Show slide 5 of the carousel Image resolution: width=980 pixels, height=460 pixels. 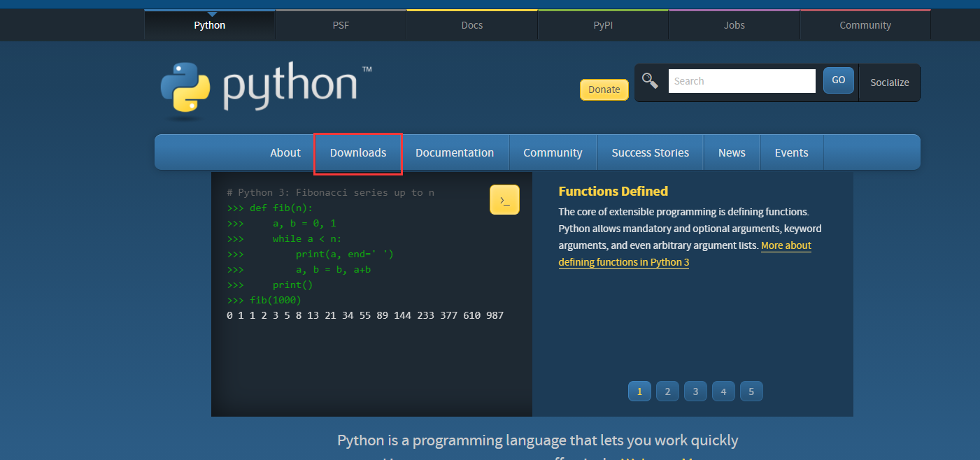[751, 391]
